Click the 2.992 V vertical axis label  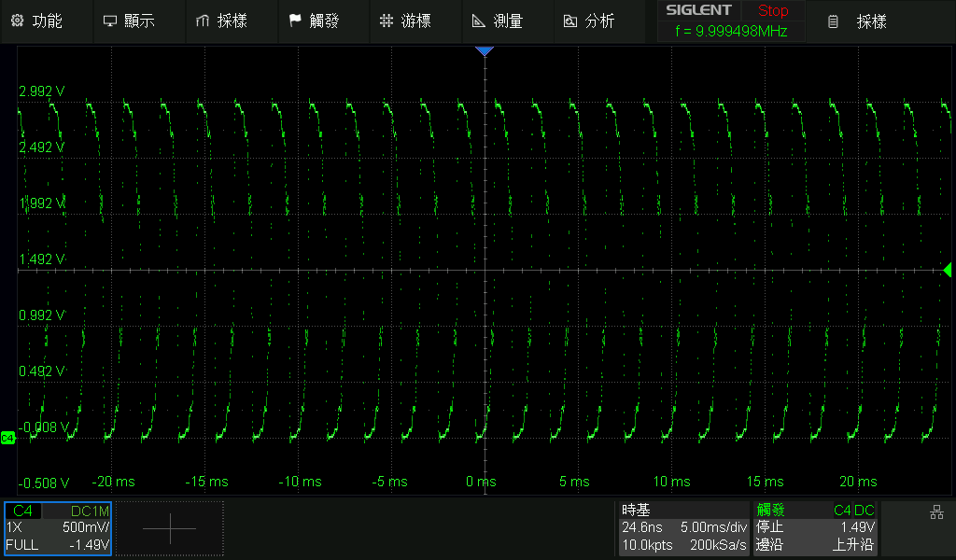tap(41, 91)
